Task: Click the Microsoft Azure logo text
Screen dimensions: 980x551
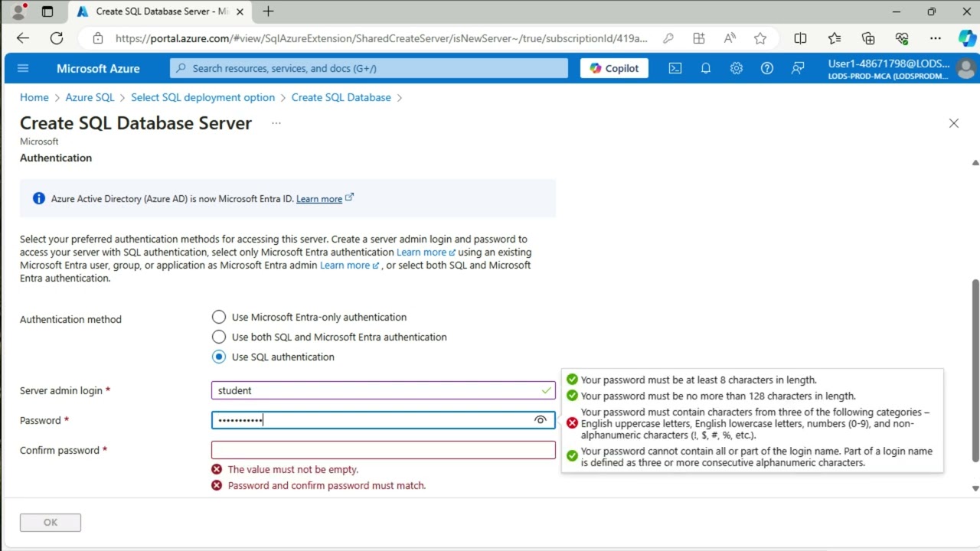Action: (x=98, y=68)
